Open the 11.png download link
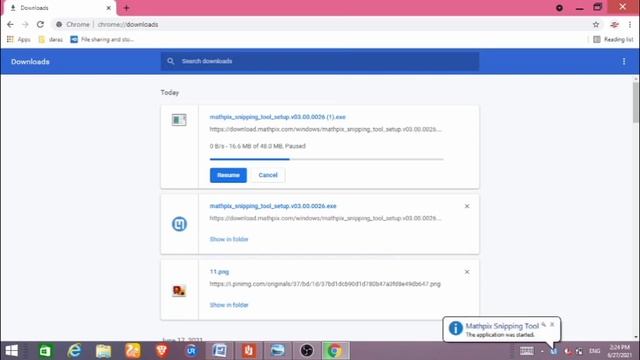The height and width of the screenshot is (360, 640). 219,272
